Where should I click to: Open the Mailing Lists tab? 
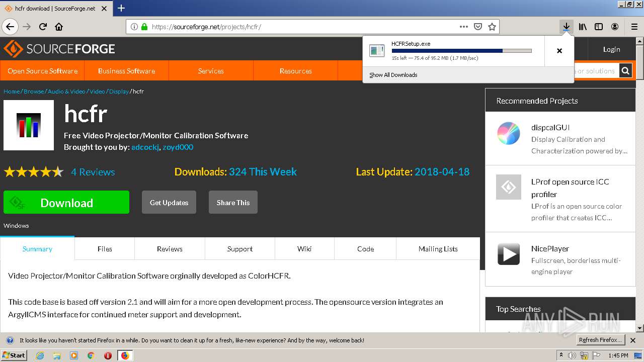tap(438, 249)
